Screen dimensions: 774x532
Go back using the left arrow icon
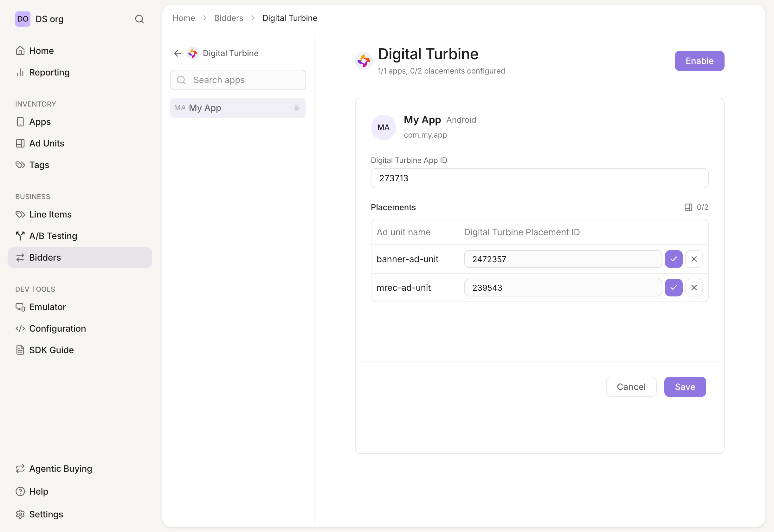tap(177, 53)
